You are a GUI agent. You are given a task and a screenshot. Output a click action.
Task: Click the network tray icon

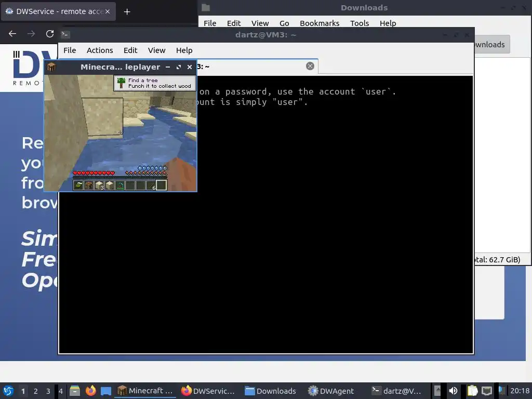[486, 391]
